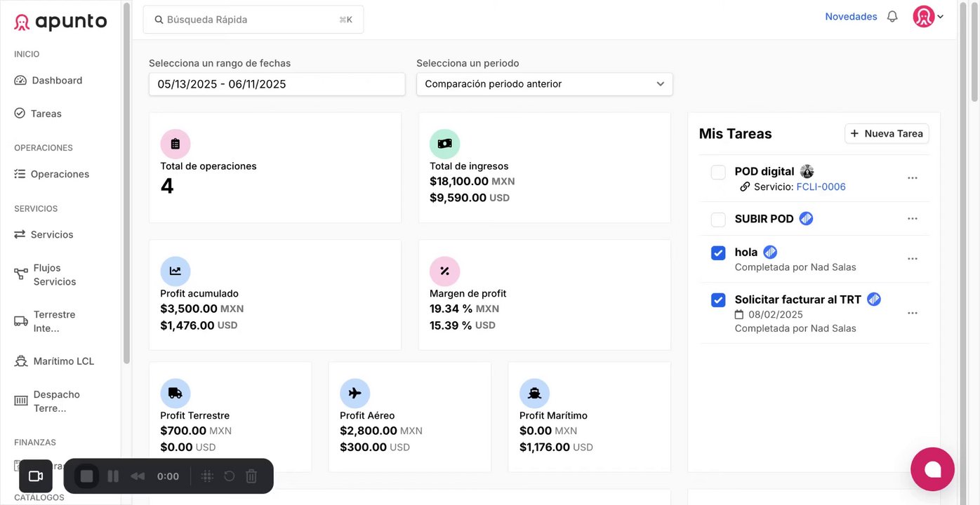Delete the recording with trash icon
980x505 pixels.
point(251,476)
